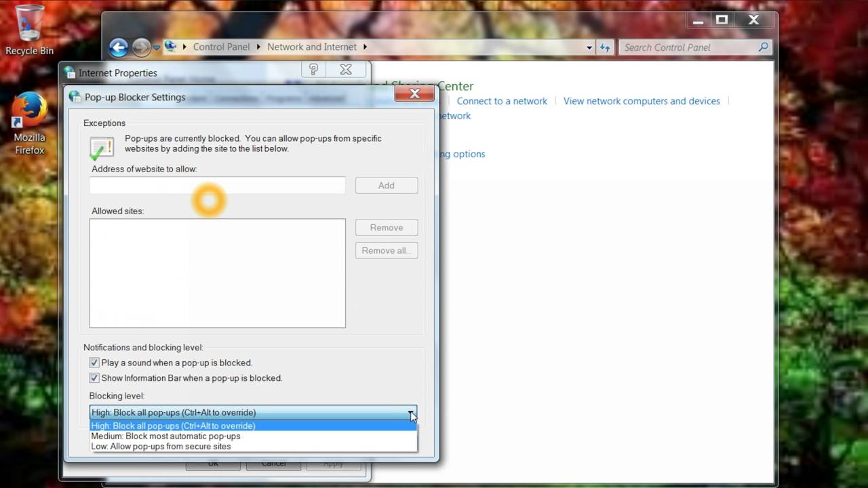Uncheck Show Information Bar when pop-up blocked

click(94, 378)
